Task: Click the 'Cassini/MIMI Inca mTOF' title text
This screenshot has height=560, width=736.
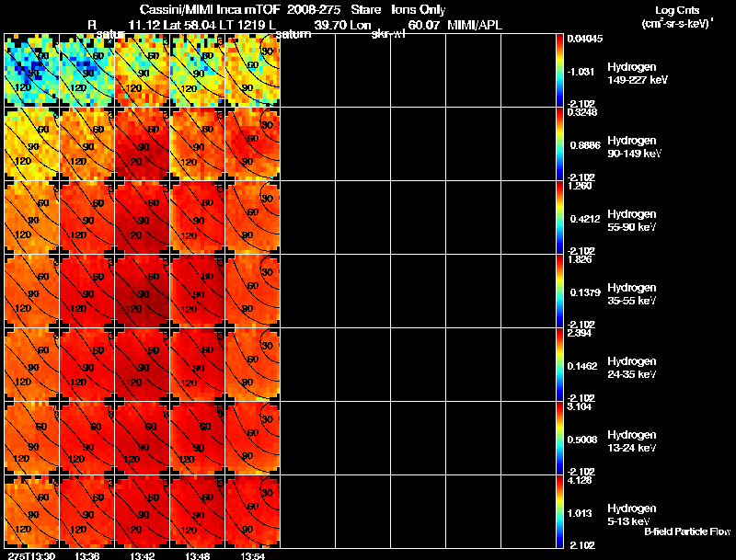Action: [210, 10]
